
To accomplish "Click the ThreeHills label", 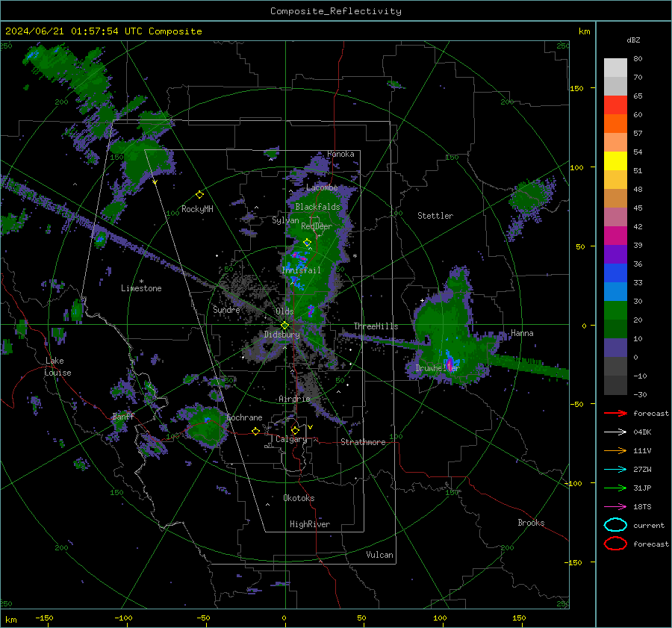I will (x=376, y=326).
